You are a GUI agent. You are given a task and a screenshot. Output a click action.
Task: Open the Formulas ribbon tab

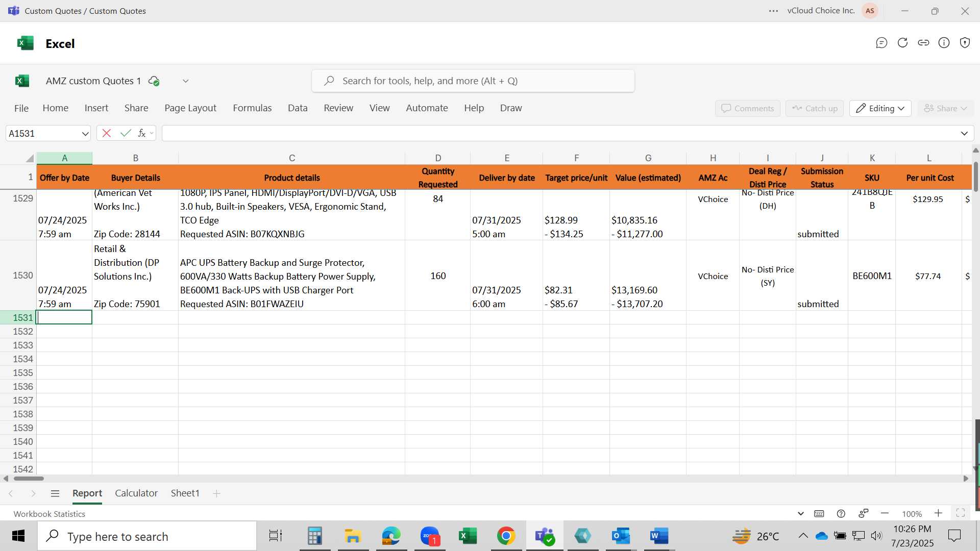(x=252, y=108)
